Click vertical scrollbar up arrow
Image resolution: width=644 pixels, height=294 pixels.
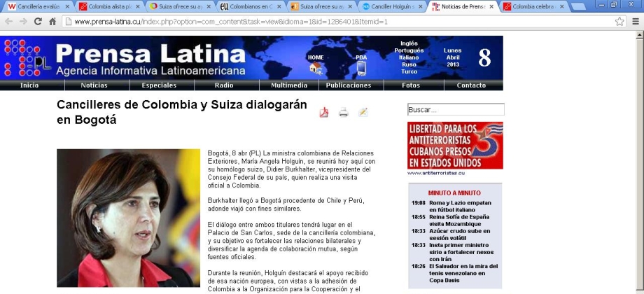(640, 35)
